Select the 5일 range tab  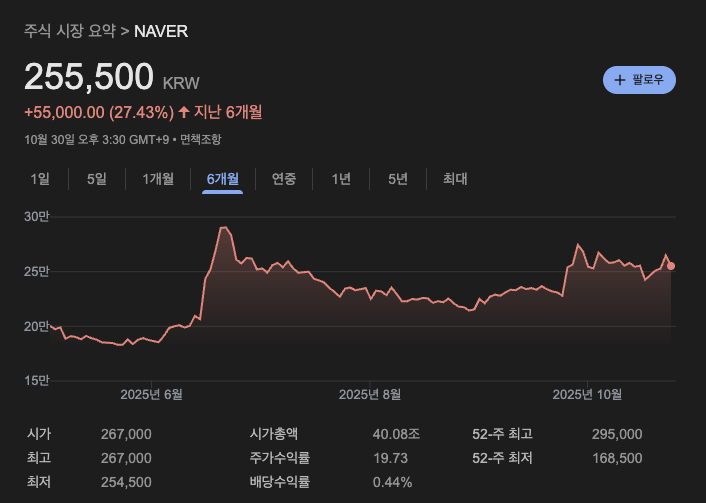click(97, 179)
